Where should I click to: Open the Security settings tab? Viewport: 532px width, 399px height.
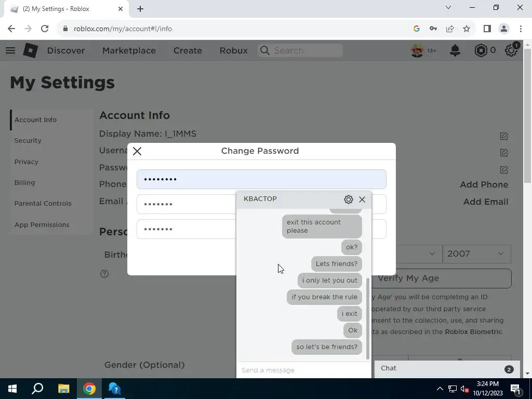click(51, 140)
